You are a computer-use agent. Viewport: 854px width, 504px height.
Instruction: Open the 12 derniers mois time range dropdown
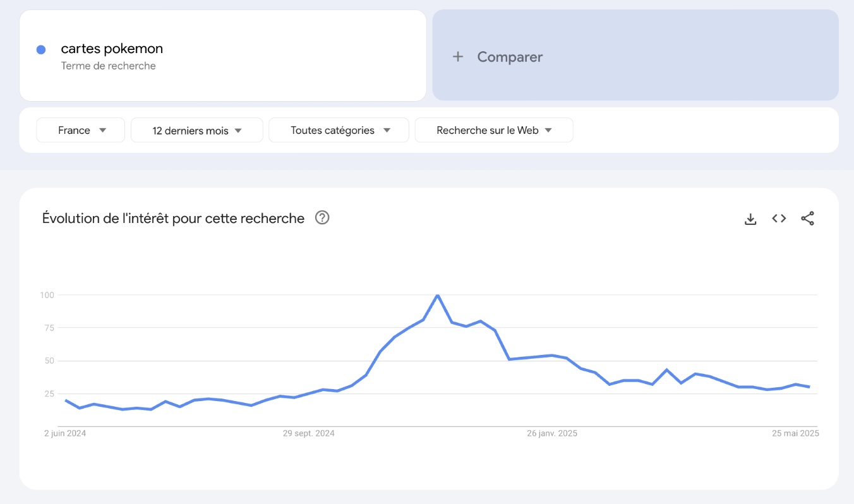(x=197, y=130)
